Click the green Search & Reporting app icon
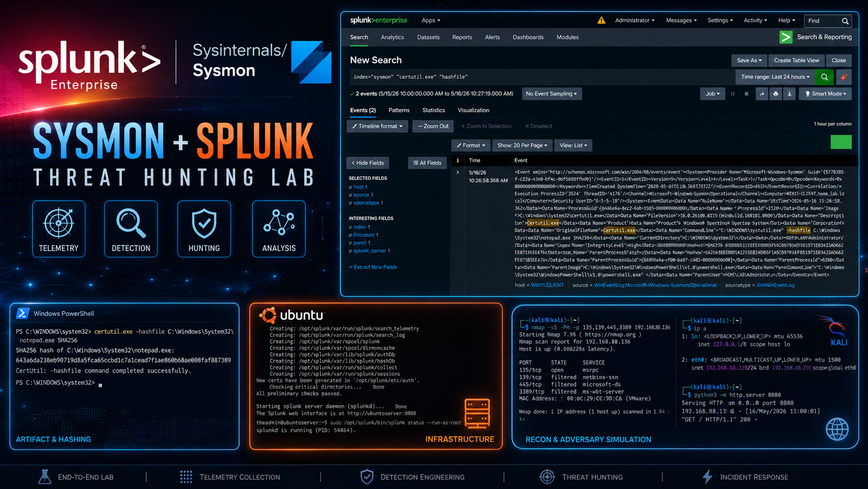868x489 pixels. point(786,37)
